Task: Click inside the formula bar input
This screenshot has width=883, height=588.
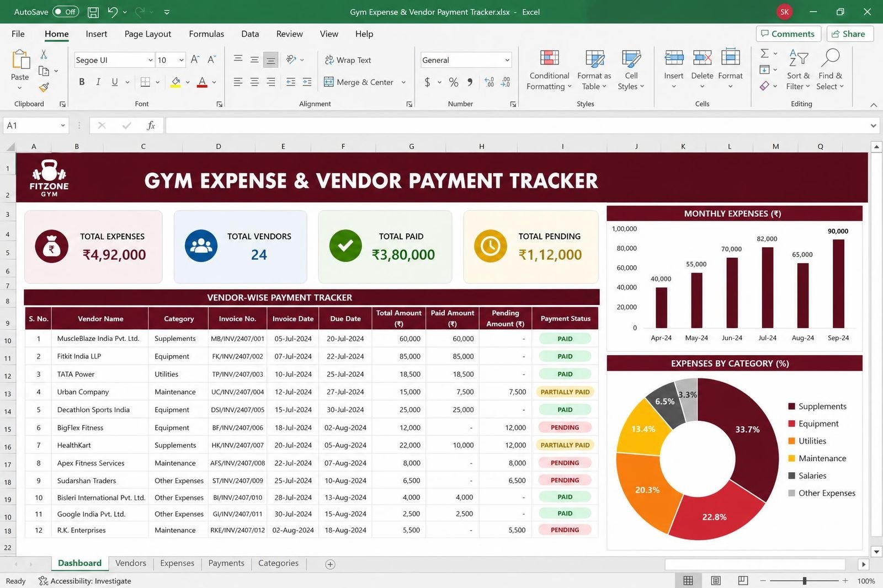Action: tap(518, 126)
